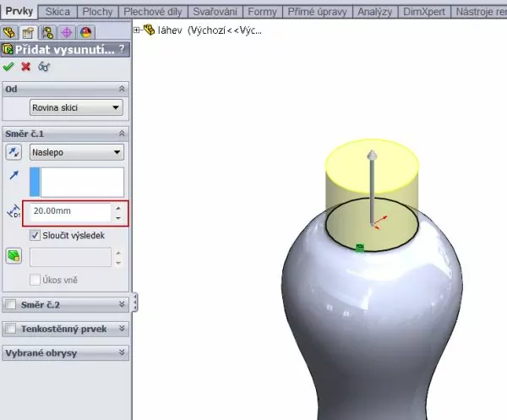Screen dimensions: 507x420
Task: Uncheck the Sloučit výsledek checkbox
Action: (x=35, y=235)
